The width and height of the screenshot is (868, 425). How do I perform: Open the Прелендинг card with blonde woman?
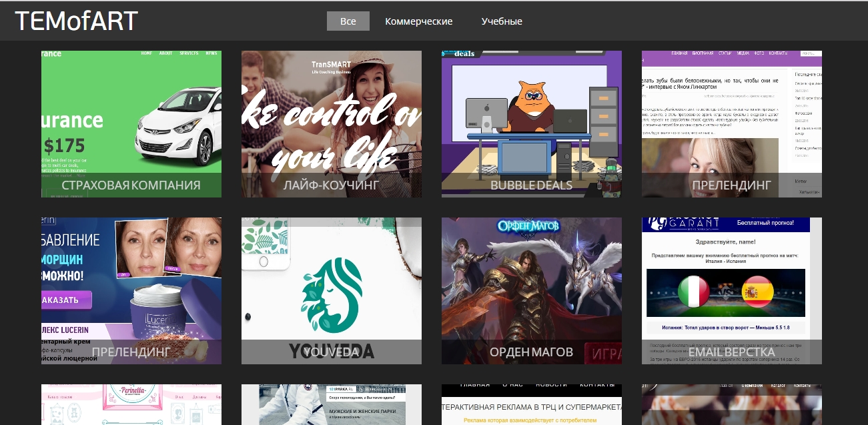732,124
